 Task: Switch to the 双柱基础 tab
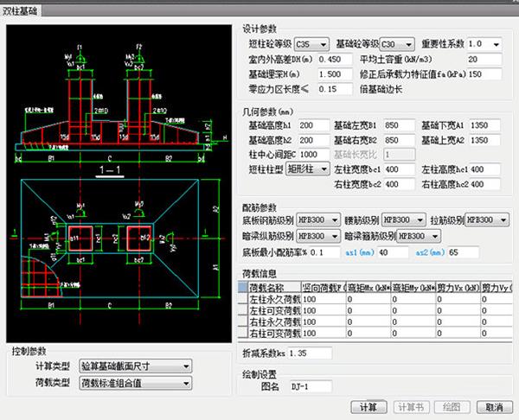(x=20, y=11)
